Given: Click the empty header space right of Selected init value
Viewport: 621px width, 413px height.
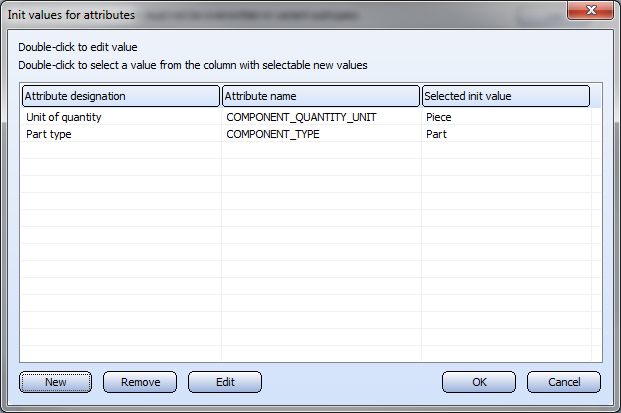Looking at the screenshot, I should pyautogui.click(x=596, y=96).
